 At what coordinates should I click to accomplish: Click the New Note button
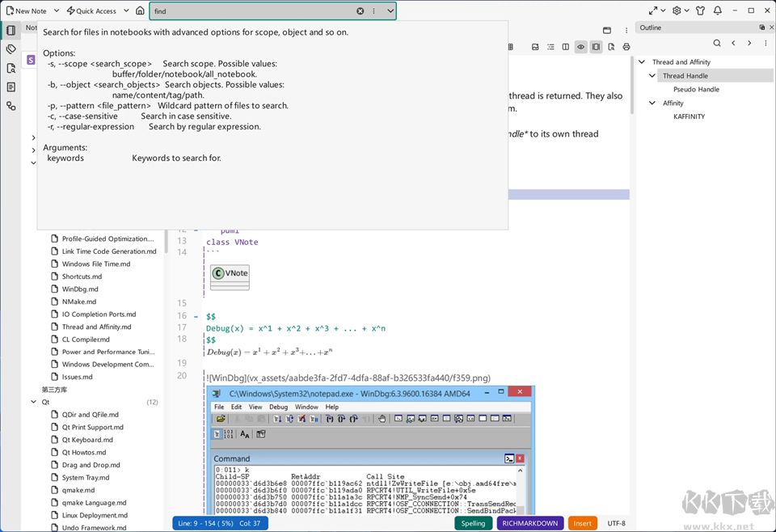[x=26, y=11]
